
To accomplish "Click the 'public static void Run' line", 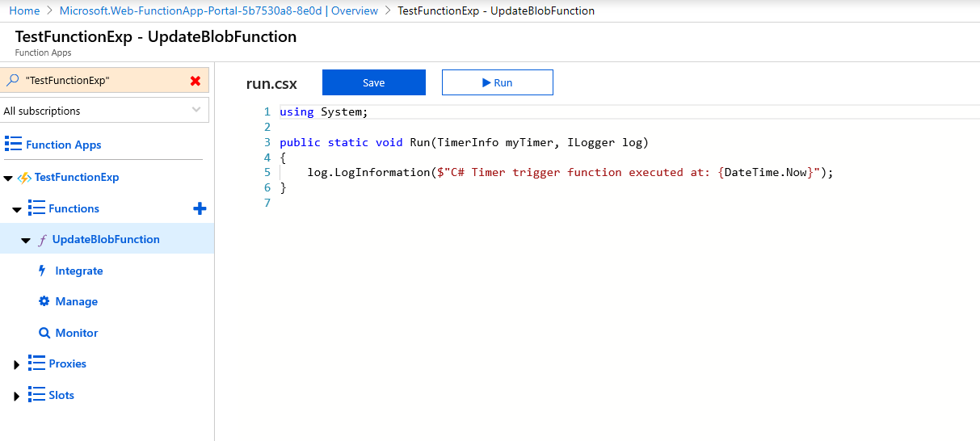I will pyautogui.click(x=464, y=142).
